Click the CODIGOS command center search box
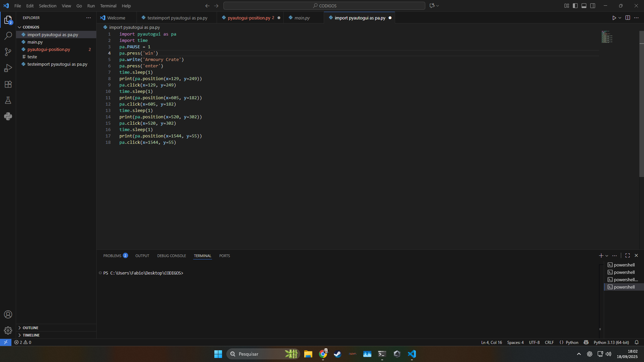 pyautogui.click(x=324, y=6)
